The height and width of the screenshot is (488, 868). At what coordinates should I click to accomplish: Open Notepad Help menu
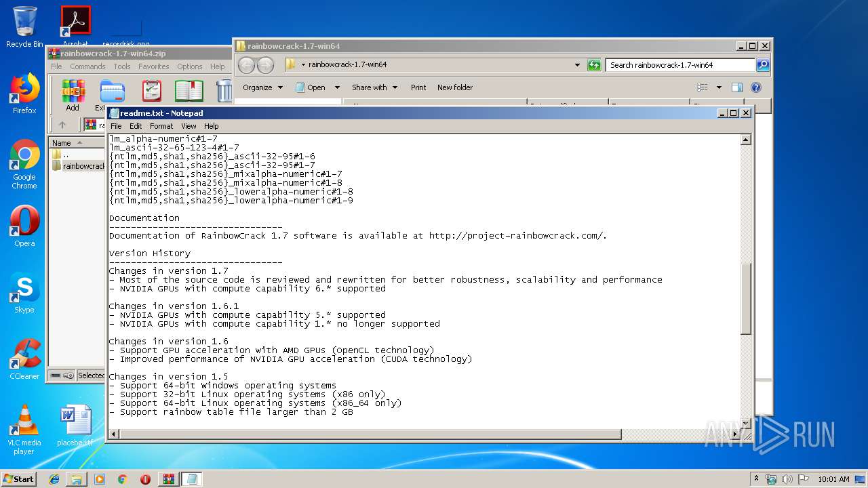(212, 126)
